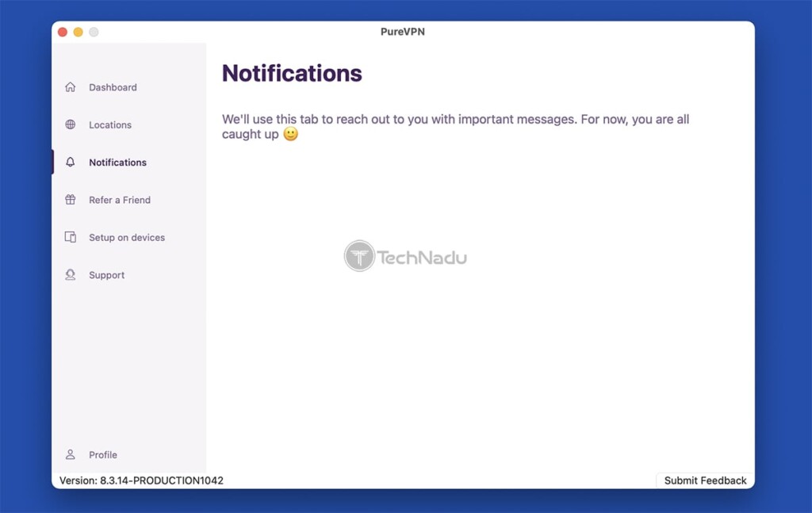Open the Support section
This screenshot has height=513, width=812.
pos(107,275)
